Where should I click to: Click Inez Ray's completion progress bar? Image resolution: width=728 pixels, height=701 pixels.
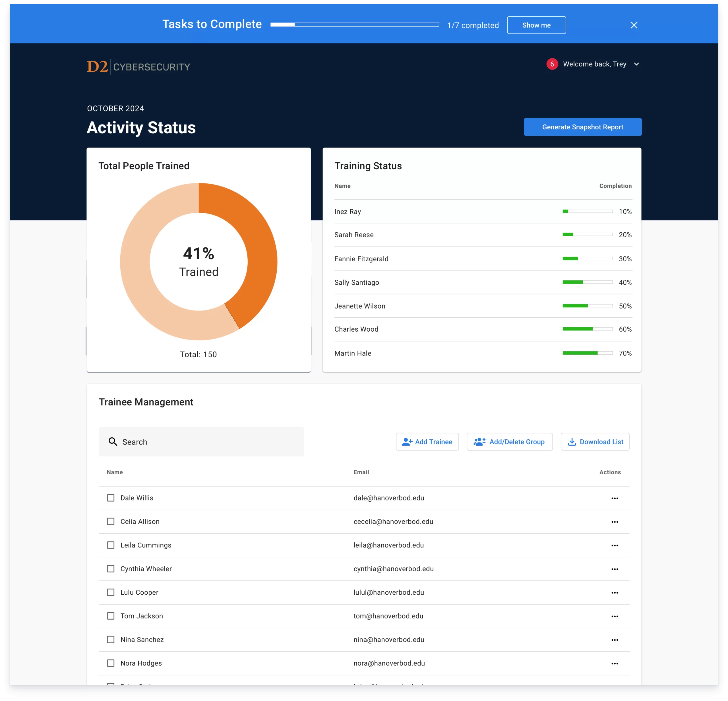pos(587,211)
